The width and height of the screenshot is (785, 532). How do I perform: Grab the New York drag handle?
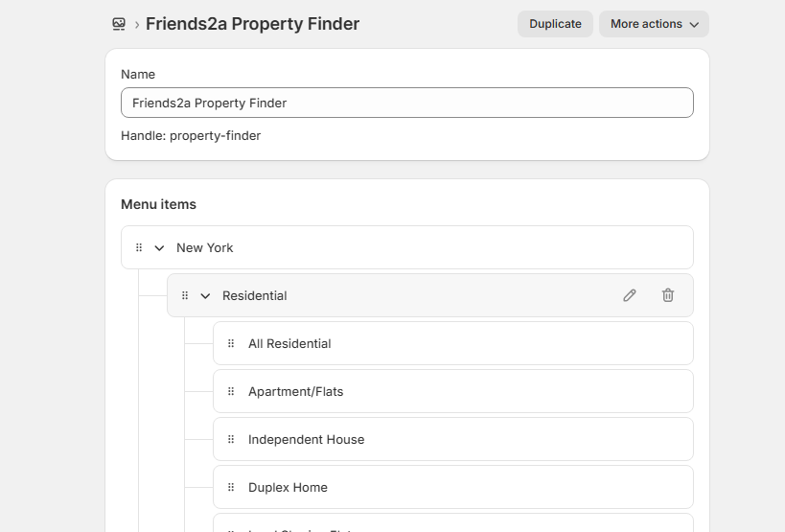139,247
